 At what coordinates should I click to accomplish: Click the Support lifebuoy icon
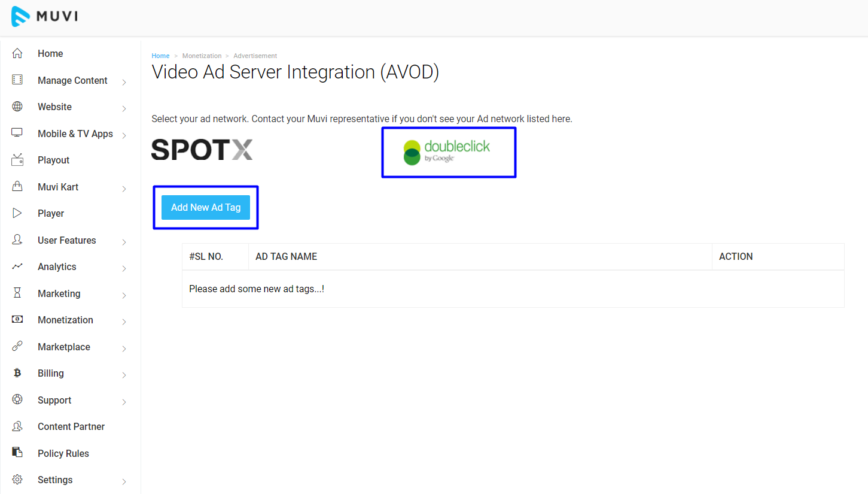coord(17,399)
